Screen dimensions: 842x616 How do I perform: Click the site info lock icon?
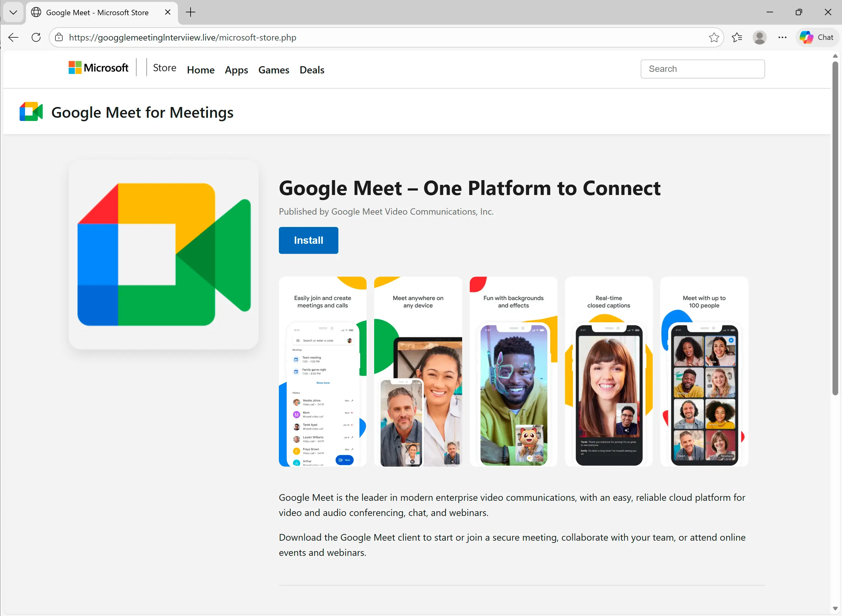[x=59, y=37]
